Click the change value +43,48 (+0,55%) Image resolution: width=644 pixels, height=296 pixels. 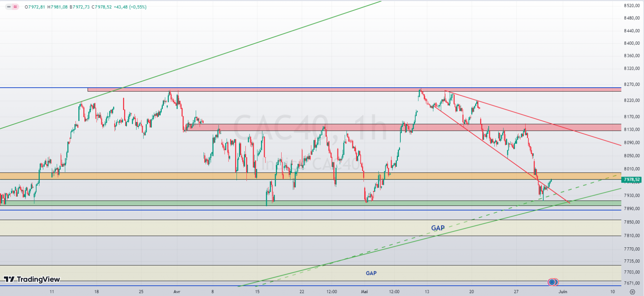[x=130, y=7]
